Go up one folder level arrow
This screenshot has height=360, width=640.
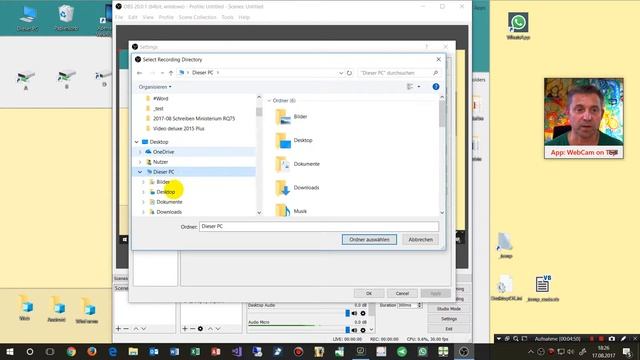pos(171,73)
